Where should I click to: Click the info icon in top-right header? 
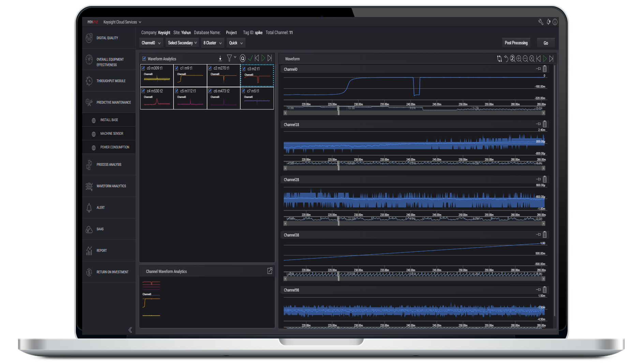point(555,22)
